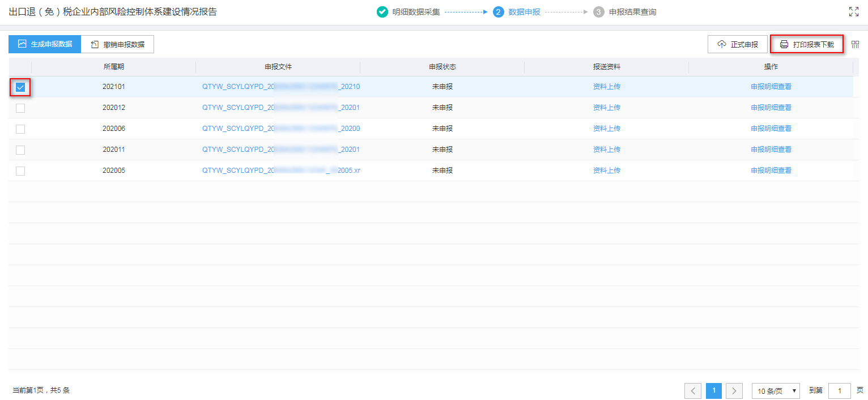Click 未申报 status in row 202005

click(442, 171)
